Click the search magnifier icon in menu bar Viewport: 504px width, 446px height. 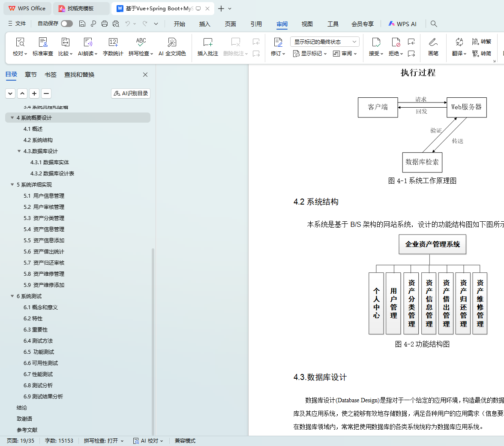[434, 24]
